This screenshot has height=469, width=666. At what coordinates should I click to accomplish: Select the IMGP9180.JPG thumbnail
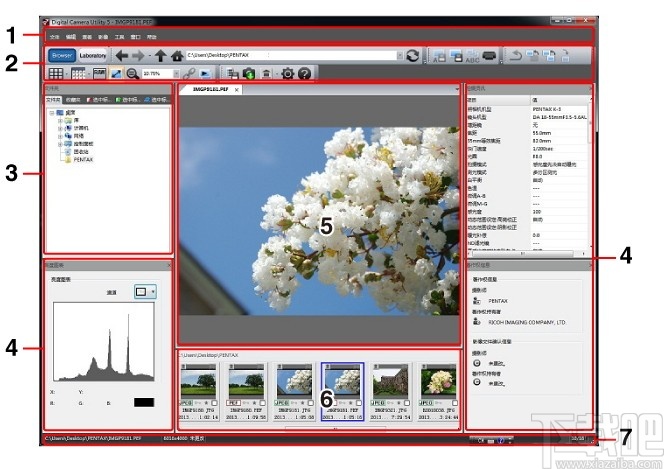coord(198,392)
